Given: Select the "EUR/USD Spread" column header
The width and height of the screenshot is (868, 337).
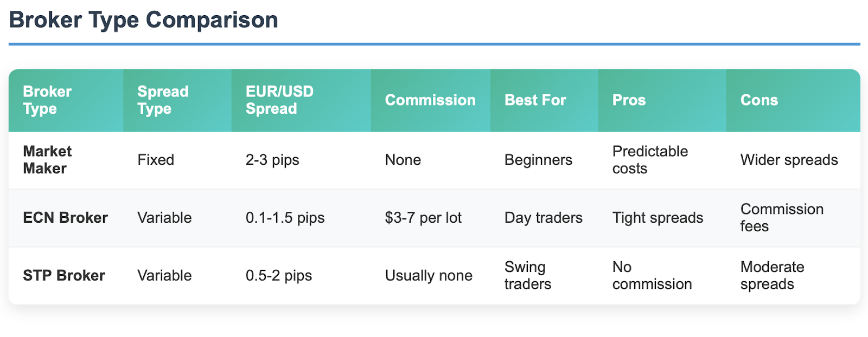Looking at the screenshot, I should tap(279, 100).
